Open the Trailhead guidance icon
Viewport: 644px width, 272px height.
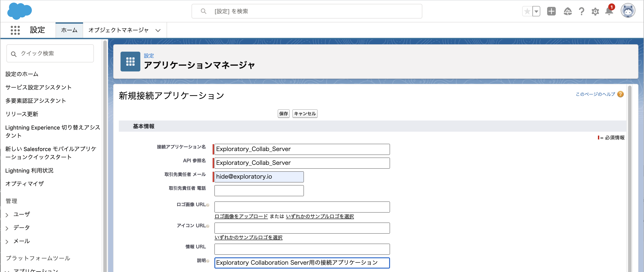pos(568,11)
